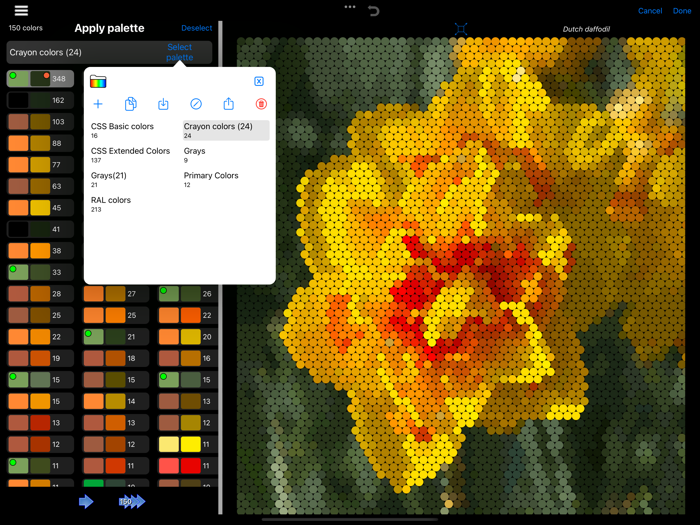Click the Done button
700x525 pixels.
682,11
